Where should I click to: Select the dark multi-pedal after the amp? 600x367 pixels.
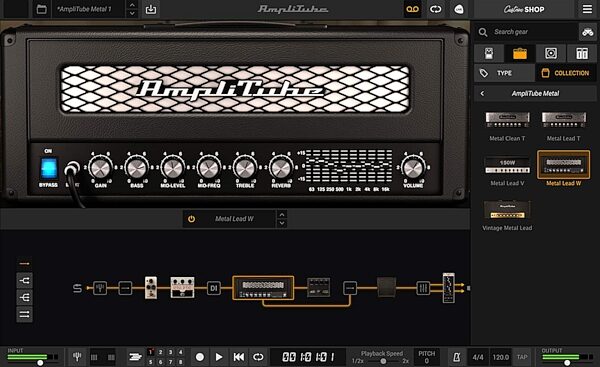click(x=318, y=287)
